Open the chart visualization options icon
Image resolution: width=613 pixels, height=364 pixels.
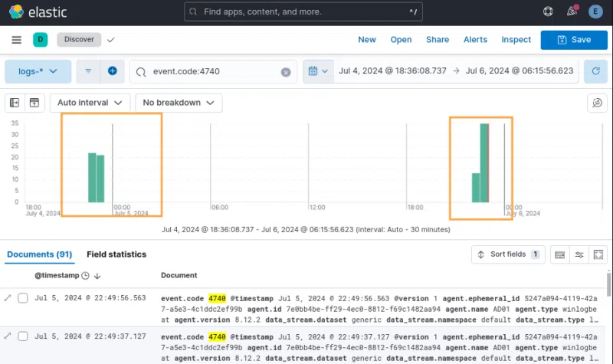[x=597, y=103]
